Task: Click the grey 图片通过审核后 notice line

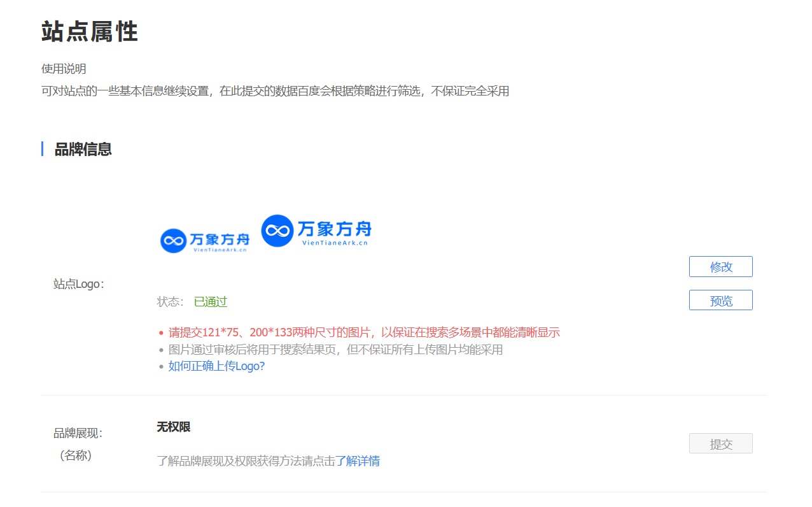Action: click(335, 350)
